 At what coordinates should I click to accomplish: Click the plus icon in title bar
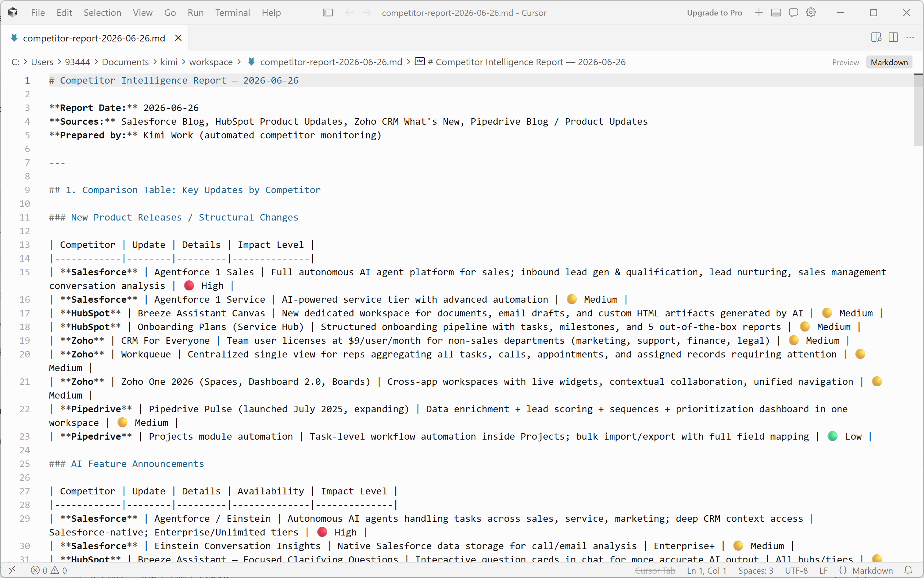click(x=759, y=13)
